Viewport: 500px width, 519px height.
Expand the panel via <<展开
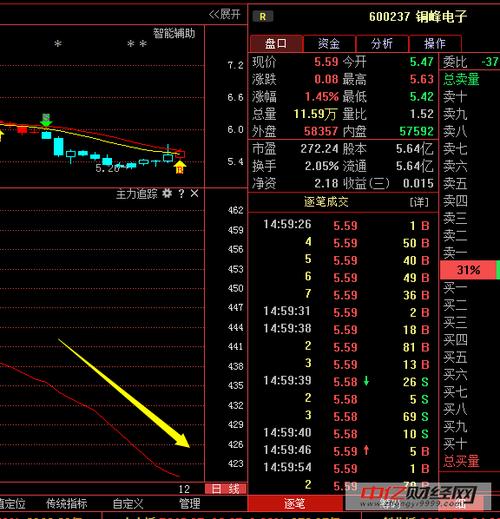coord(224,14)
